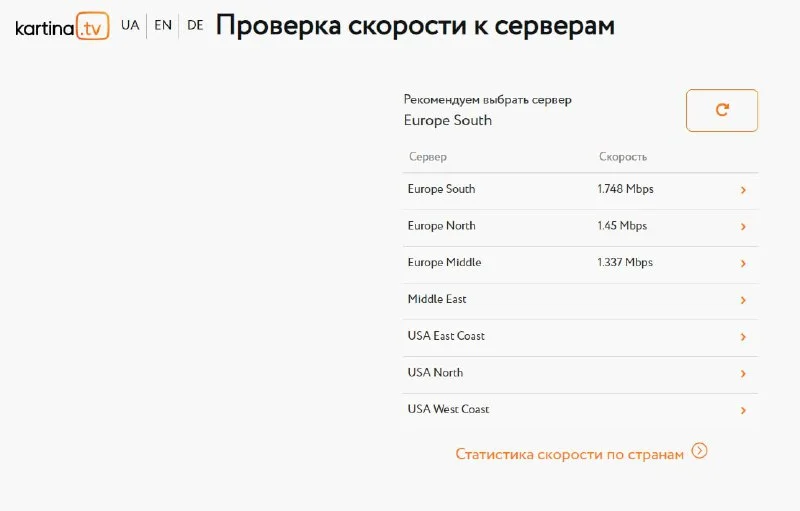Expand the Europe South row chevron

(x=743, y=190)
